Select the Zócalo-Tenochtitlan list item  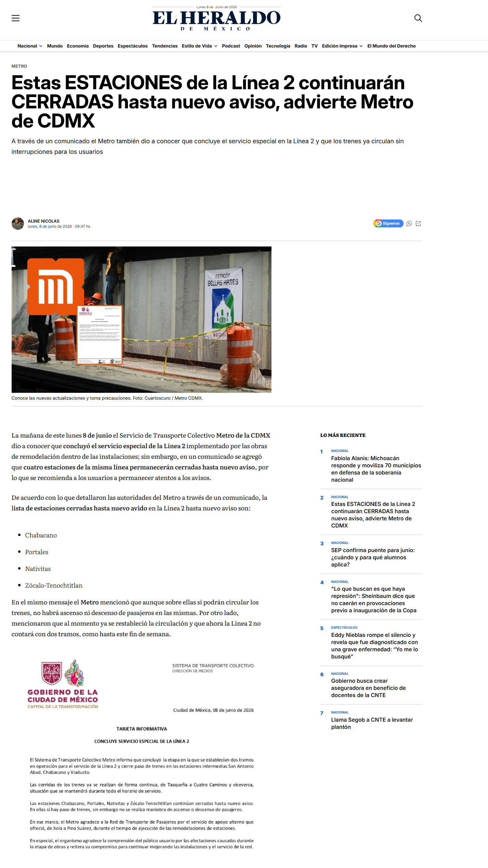tap(54, 586)
